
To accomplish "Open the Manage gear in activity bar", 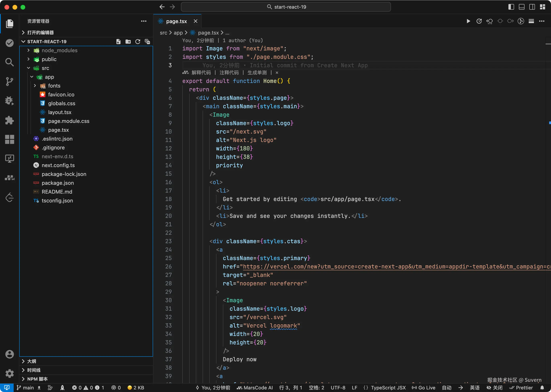I will click(x=9, y=373).
